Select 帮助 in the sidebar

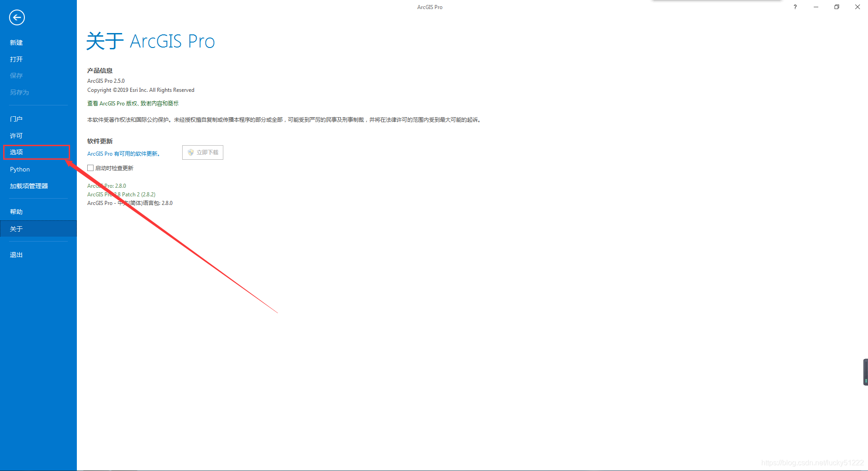tap(16, 212)
